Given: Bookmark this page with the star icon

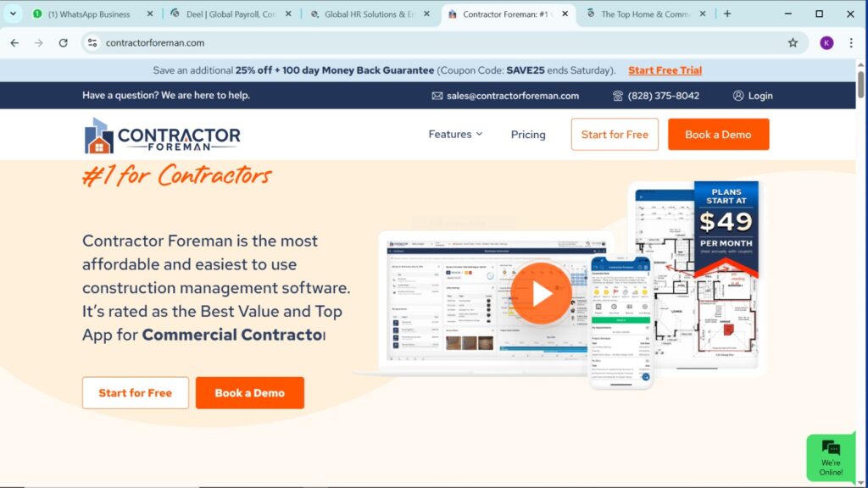Looking at the screenshot, I should [793, 42].
